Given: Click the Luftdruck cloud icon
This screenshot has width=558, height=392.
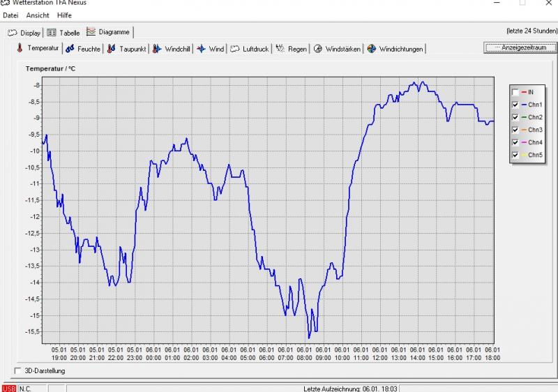Looking at the screenshot, I should click(235, 49).
